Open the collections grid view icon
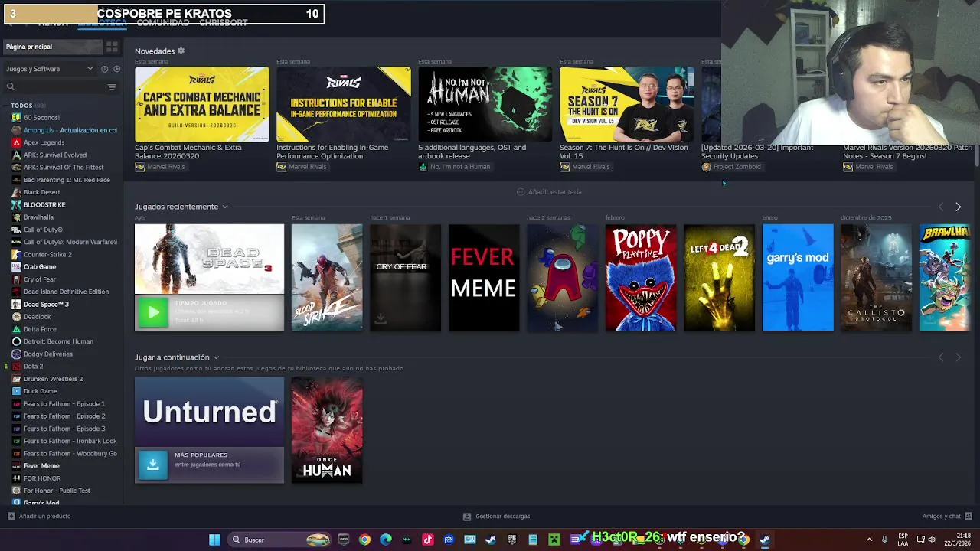This screenshot has width=980, height=551. pyautogui.click(x=112, y=47)
